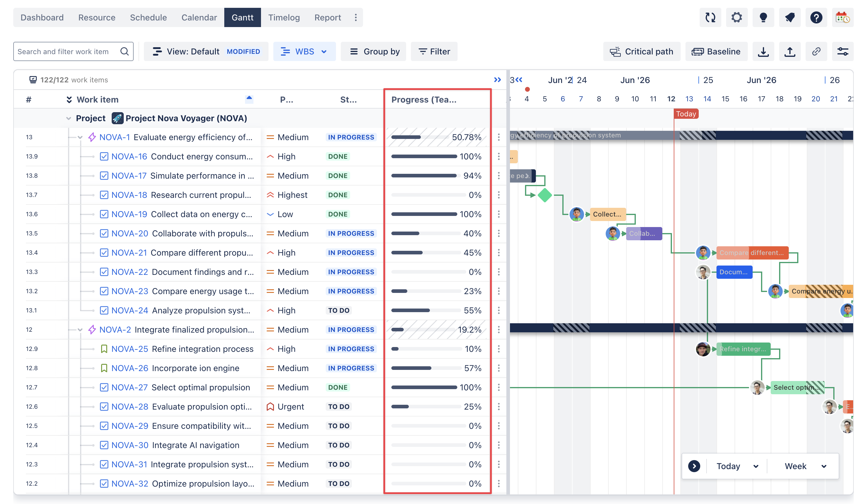867x504 pixels.
Task: Switch to the Timelog tab
Action: [284, 17]
